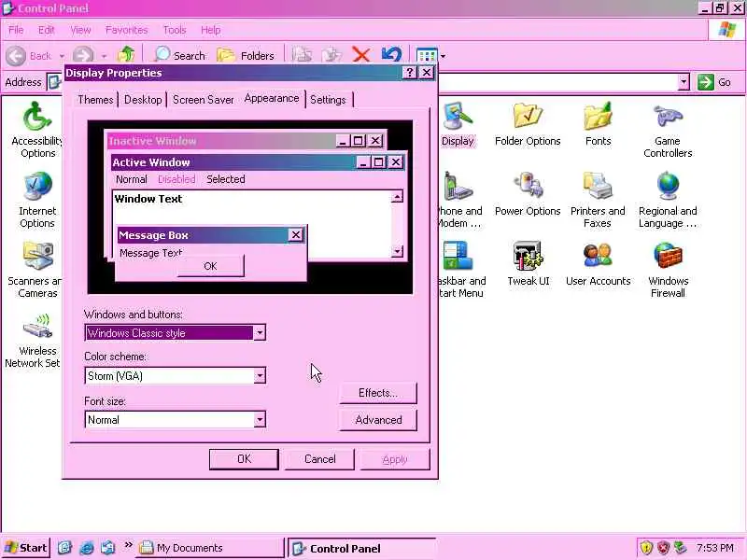Switch to the Desktop tab
The image size is (747, 560).
pos(143,100)
